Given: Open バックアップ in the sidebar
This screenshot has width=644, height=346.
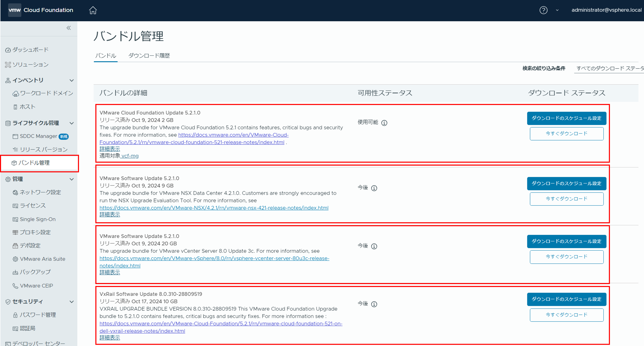Looking at the screenshot, I should tap(35, 272).
